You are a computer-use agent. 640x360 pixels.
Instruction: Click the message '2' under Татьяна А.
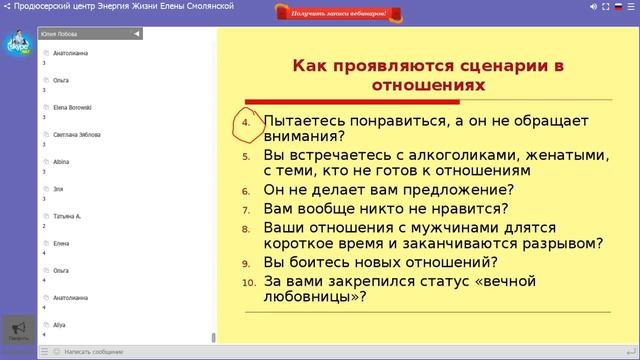(44, 226)
